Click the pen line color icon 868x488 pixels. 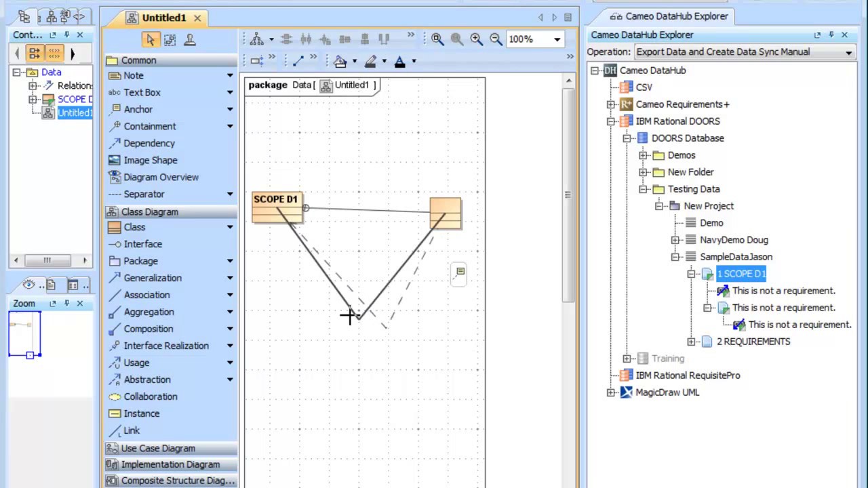pos(370,61)
